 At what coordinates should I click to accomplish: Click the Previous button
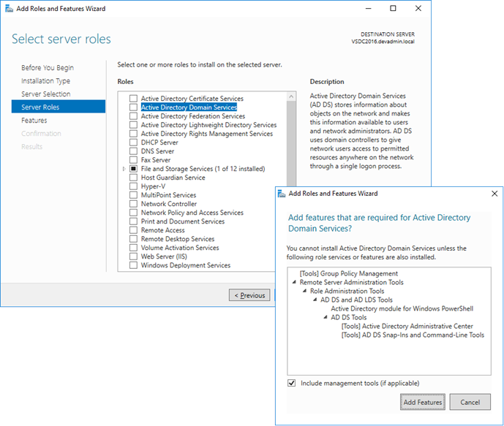[x=249, y=295]
